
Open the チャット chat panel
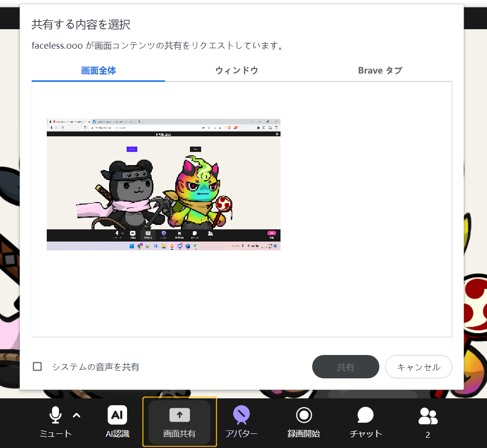[366, 421]
